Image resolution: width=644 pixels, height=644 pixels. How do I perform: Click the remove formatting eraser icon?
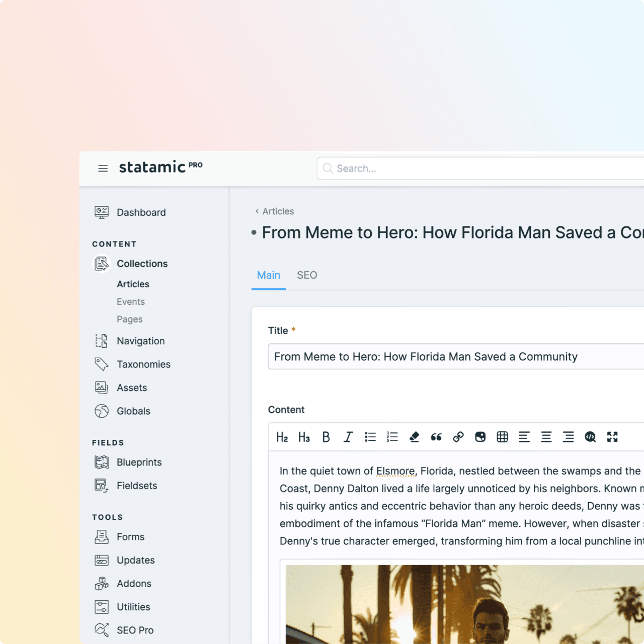pyautogui.click(x=414, y=437)
